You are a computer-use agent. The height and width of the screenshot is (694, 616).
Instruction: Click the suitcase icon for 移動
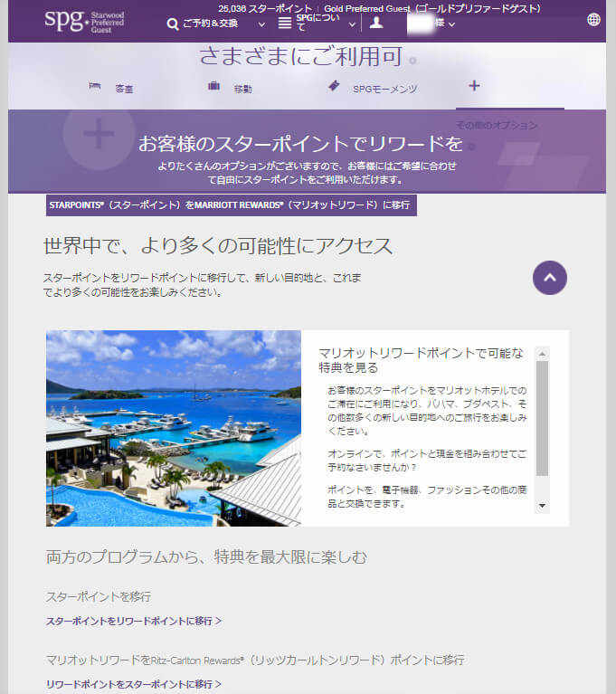click(214, 87)
